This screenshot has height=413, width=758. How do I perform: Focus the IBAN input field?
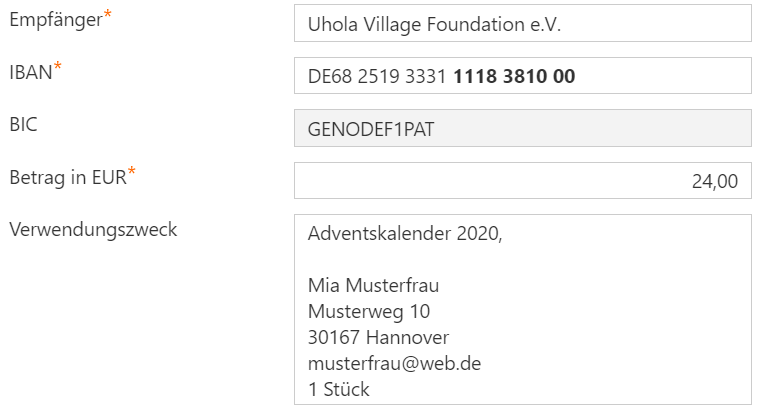[523, 76]
